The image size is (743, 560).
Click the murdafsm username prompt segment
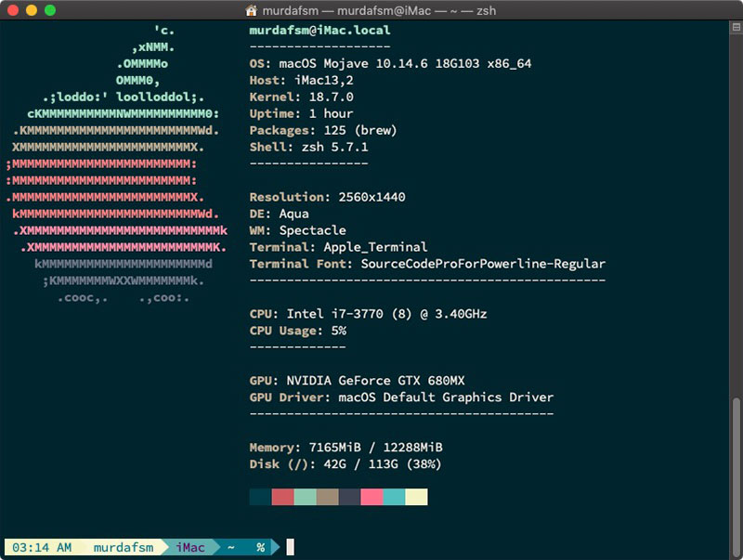click(x=123, y=547)
